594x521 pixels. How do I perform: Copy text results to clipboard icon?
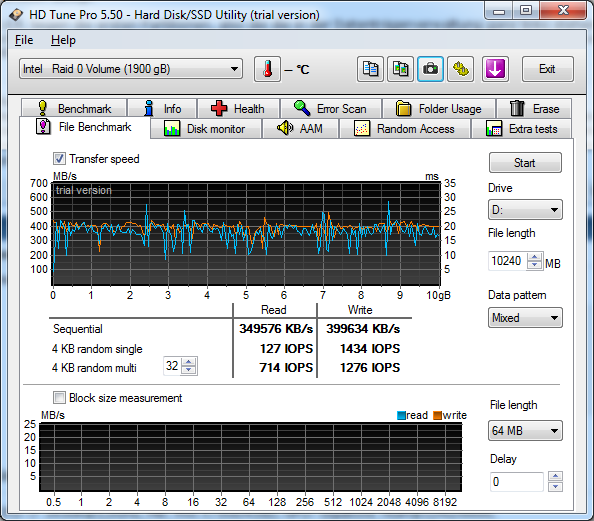tap(370, 69)
